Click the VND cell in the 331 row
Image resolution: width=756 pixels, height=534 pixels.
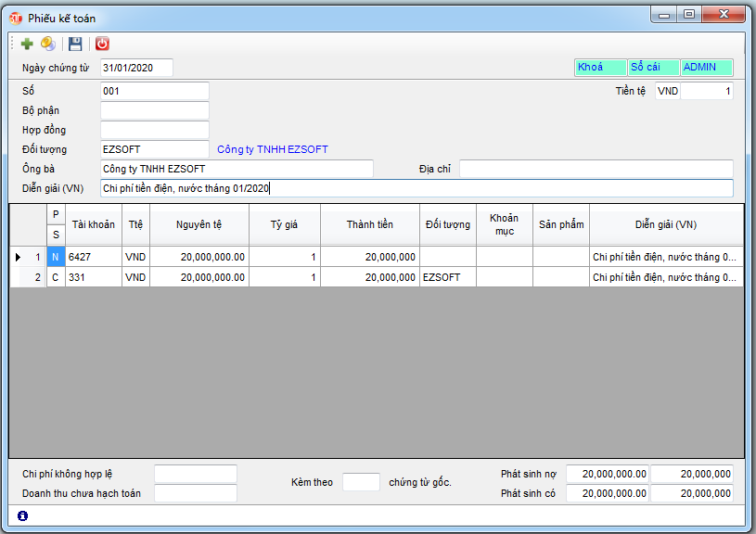(136, 277)
